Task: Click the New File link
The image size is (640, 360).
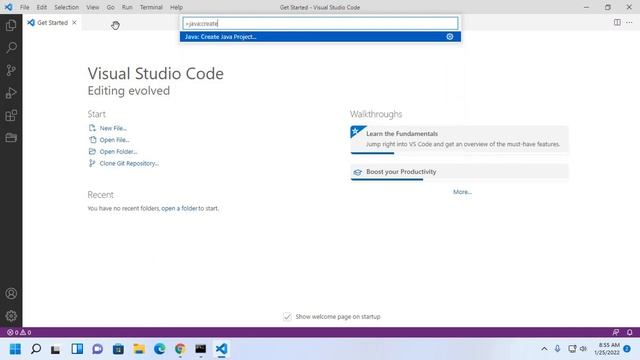Action: pyautogui.click(x=113, y=128)
